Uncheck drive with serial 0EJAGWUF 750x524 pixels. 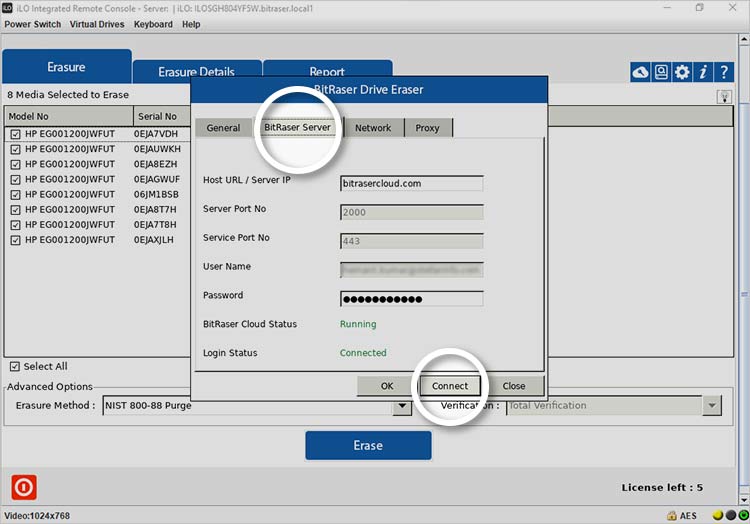15,179
